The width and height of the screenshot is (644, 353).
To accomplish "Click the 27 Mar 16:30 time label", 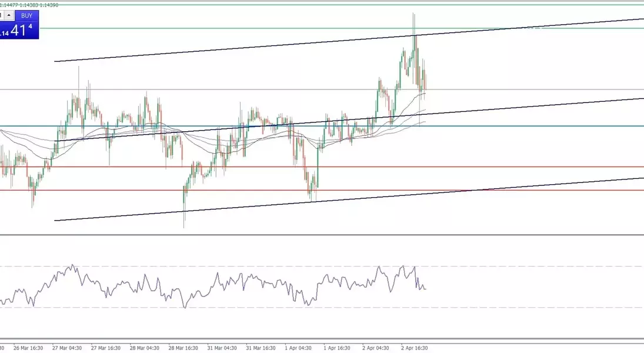I will click(x=105, y=348).
